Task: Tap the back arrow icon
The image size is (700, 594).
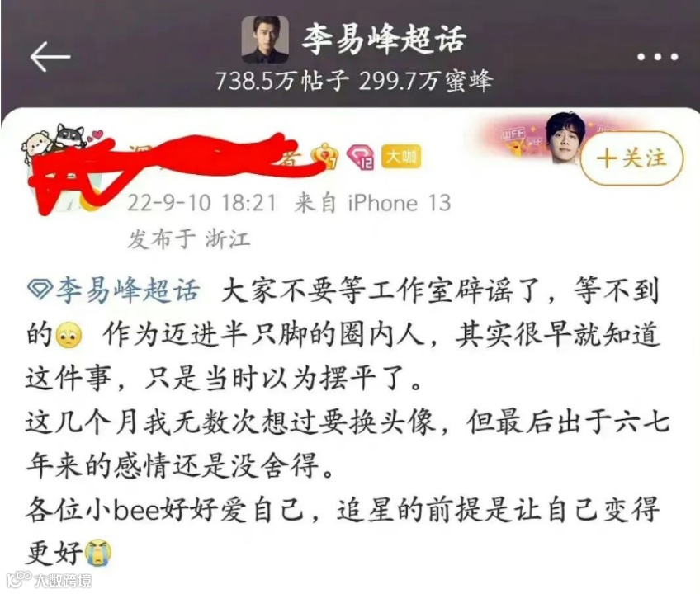Action: [x=50, y=56]
